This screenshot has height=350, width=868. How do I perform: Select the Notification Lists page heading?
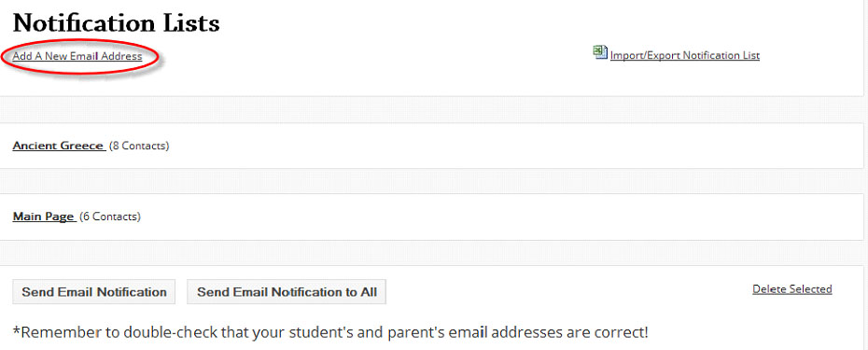pyautogui.click(x=117, y=23)
